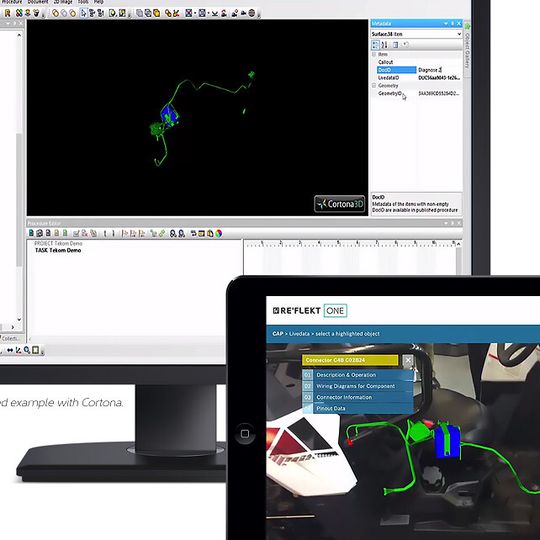Screen dimensions: 540x540
Task: Click the magnifier zoom icon in bottom-left toolbar
Action: coord(27,350)
